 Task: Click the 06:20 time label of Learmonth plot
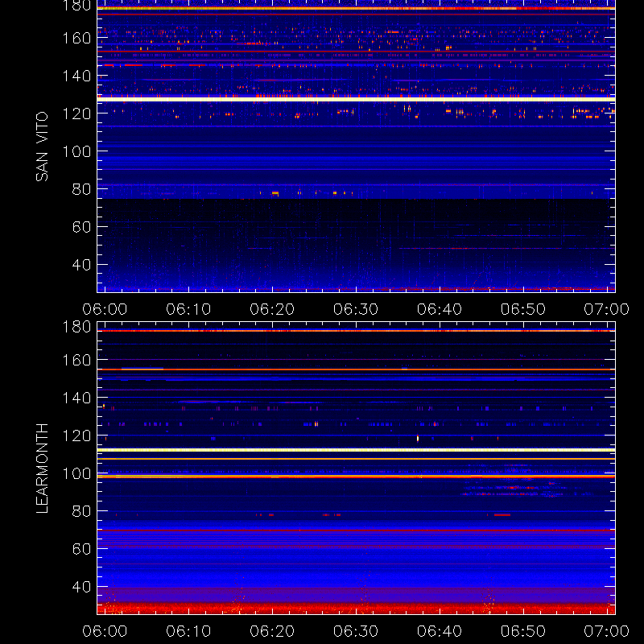[272, 631]
